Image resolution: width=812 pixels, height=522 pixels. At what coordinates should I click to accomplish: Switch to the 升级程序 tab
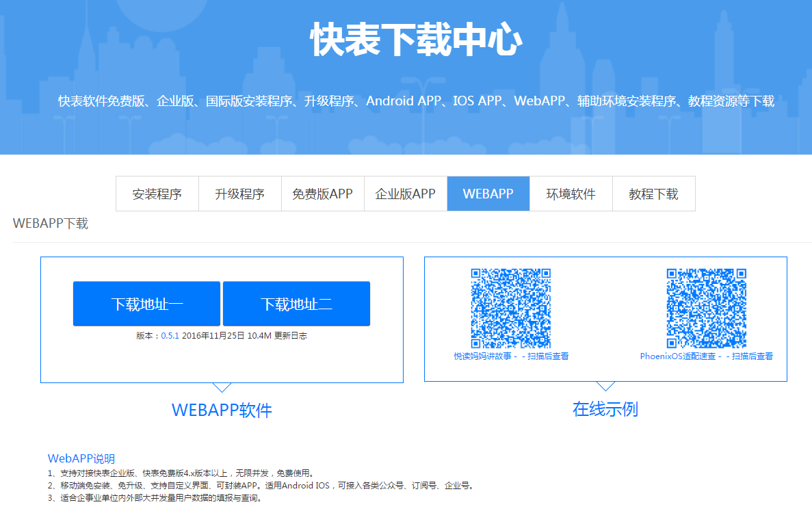click(240, 194)
